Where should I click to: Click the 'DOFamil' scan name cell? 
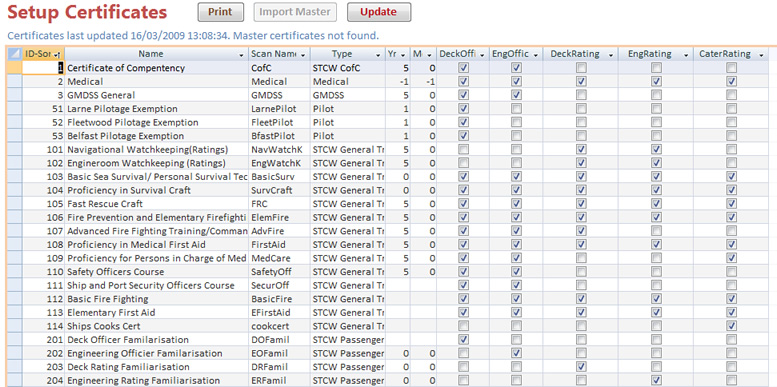click(x=279, y=339)
